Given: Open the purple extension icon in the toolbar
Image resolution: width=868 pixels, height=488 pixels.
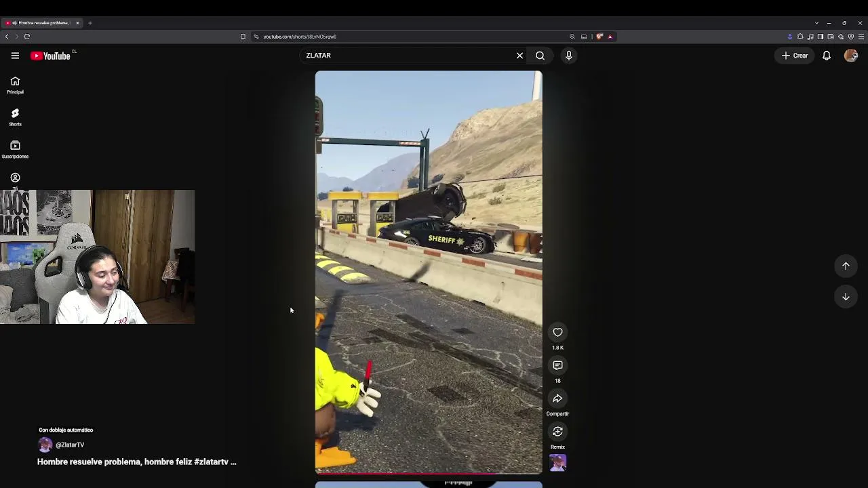Looking at the screenshot, I should (x=790, y=37).
